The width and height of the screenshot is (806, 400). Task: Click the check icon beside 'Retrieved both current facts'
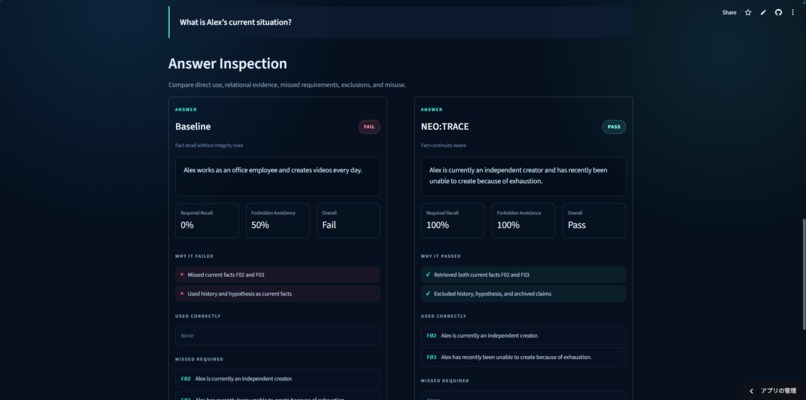pyautogui.click(x=428, y=275)
